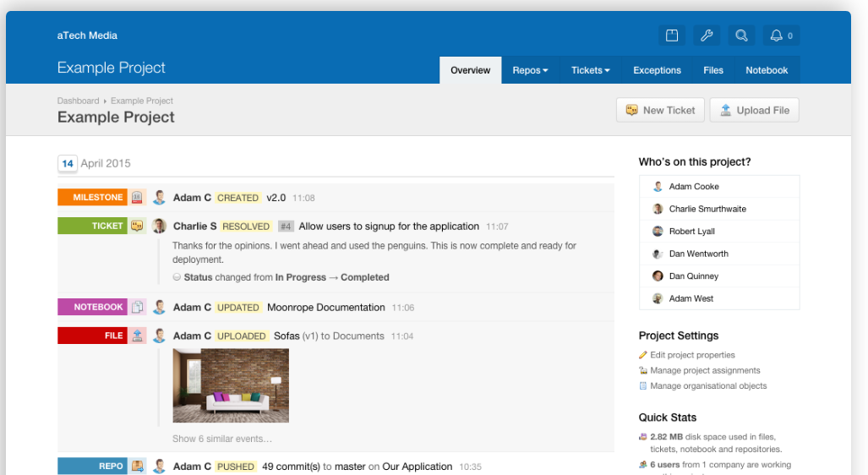Viewport: 868px width, 475px height.
Task: Click Adam C avatar in notebook row
Action: [x=160, y=308]
